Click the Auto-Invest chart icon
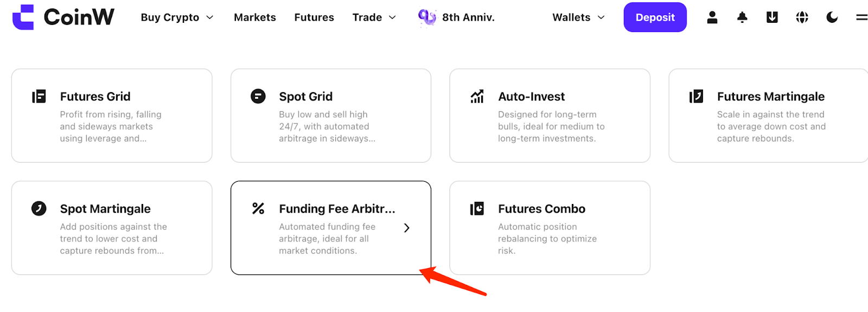The image size is (868, 312). [477, 97]
